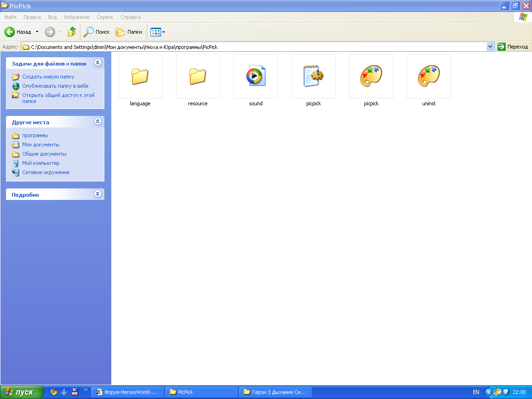Click the green Назад back arrow

(x=10, y=32)
